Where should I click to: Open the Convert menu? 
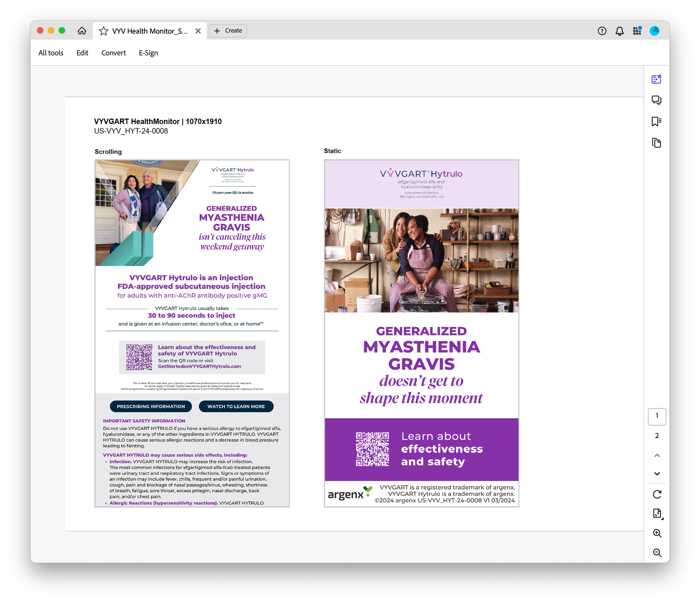pyautogui.click(x=113, y=53)
